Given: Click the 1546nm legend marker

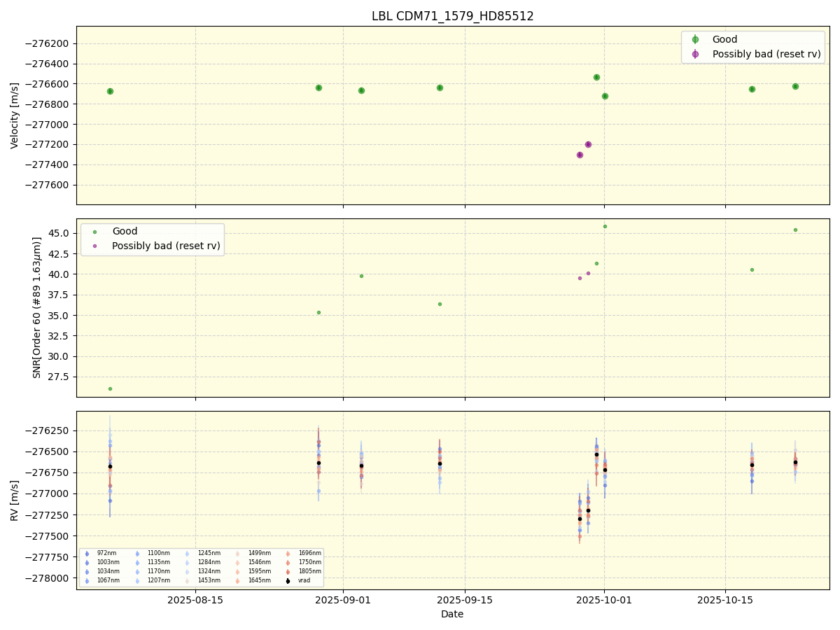Looking at the screenshot, I should pos(238,563).
